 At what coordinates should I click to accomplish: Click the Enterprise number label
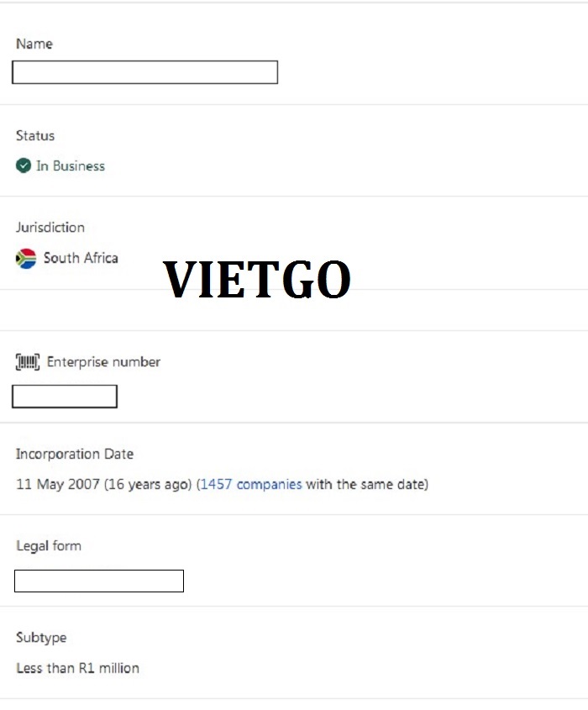[x=103, y=362]
